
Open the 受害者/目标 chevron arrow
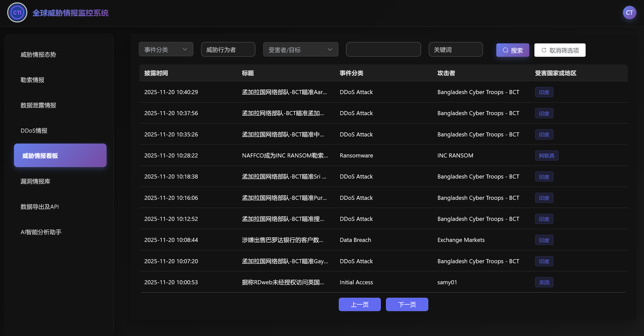pyautogui.click(x=330, y=49)
